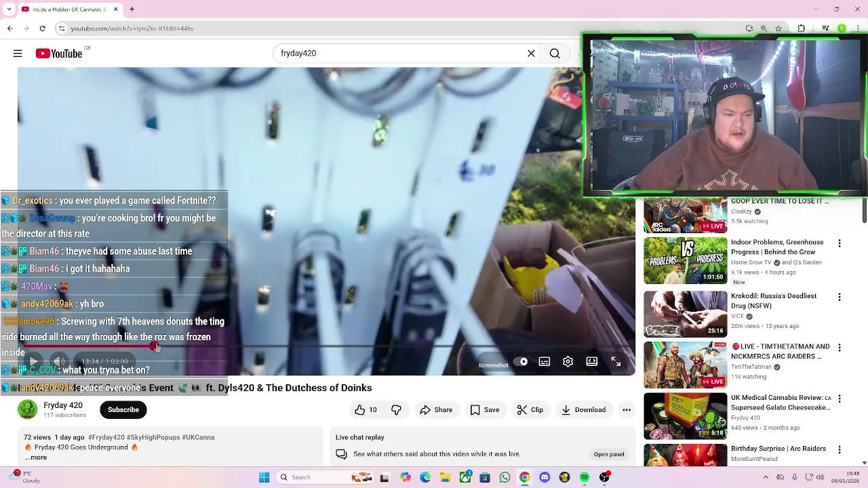Screen dimensions: 868x488
Task: Open the live chat replay panel
Action: (609, 454)
